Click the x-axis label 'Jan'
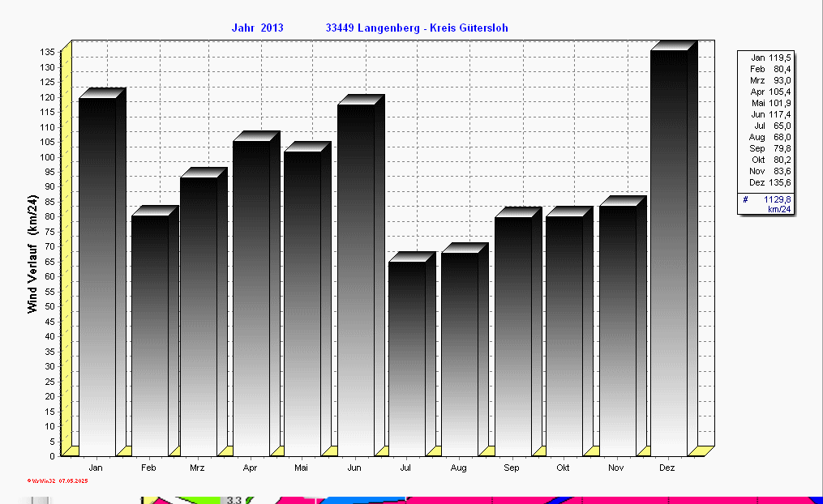Screen dimensions: 823x504 coord(96,468)
